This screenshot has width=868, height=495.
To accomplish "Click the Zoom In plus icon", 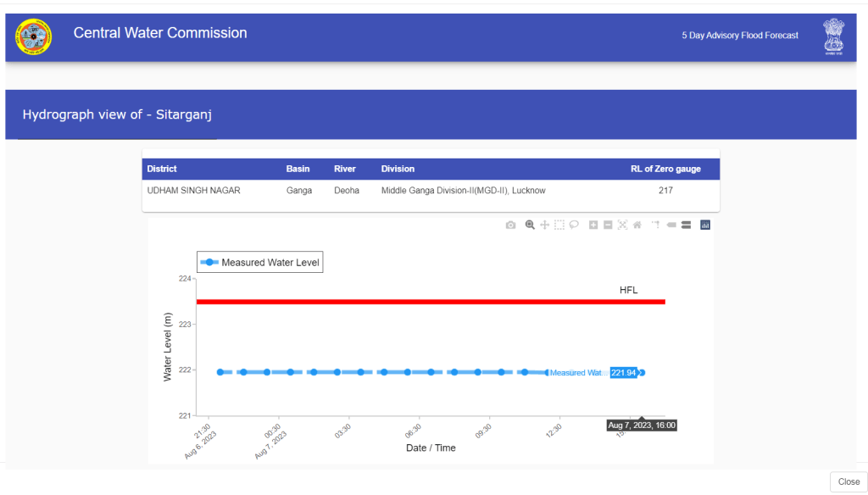I will (593, 225).
